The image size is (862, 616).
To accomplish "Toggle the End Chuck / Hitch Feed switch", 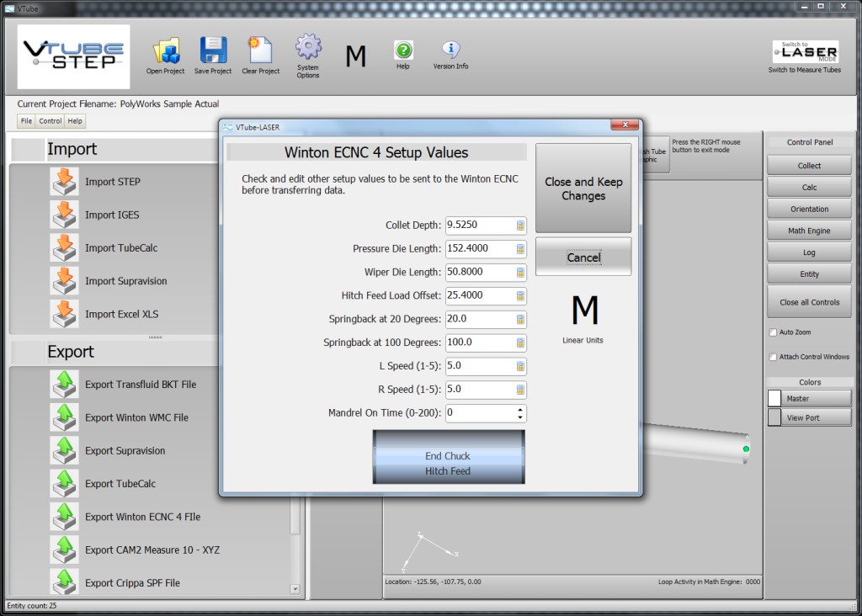I will [448, 457].
